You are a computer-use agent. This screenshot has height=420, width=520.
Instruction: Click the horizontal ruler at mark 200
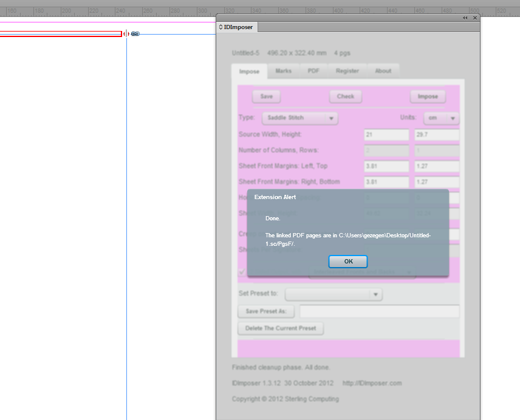tap(66, 12)
